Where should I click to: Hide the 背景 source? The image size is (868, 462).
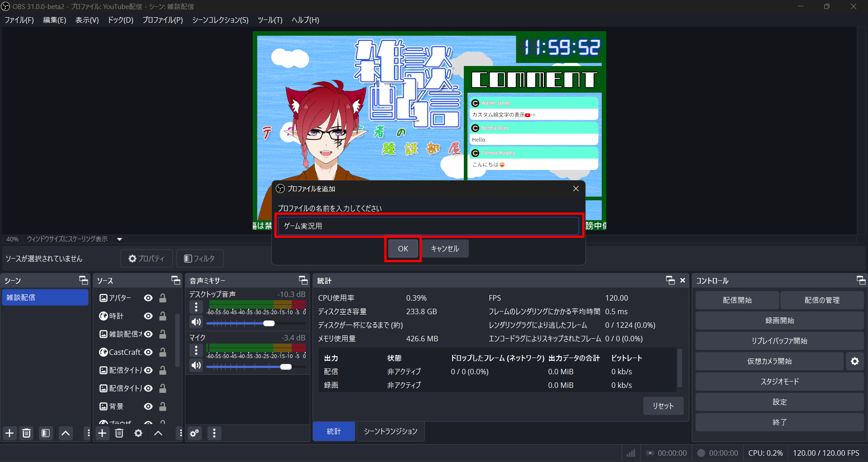148,406
